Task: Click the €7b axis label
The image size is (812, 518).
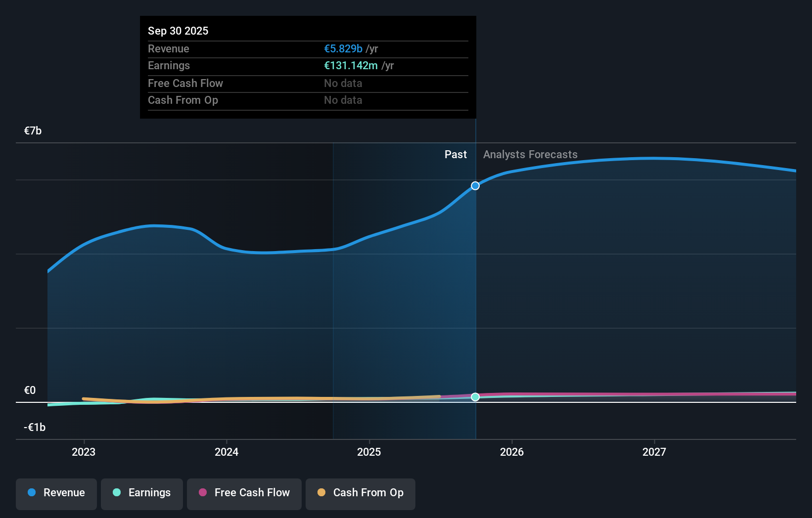Action: point(32,130)
